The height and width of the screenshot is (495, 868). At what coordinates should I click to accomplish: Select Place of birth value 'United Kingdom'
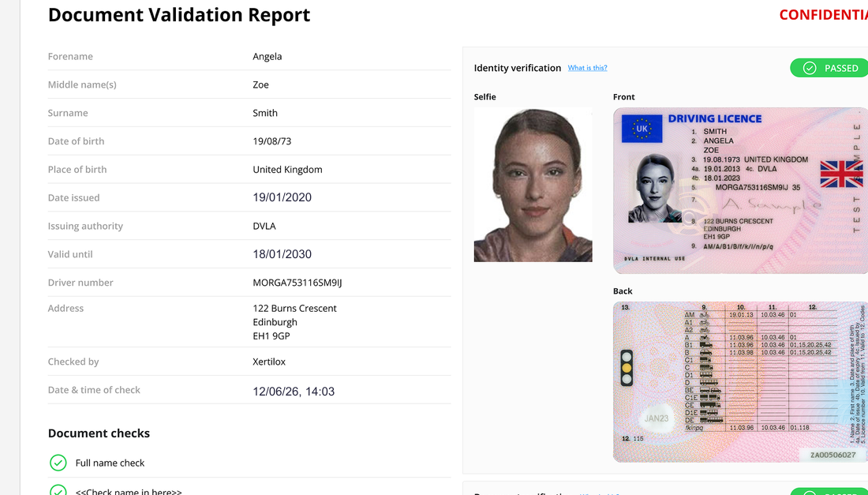point(287,170)
